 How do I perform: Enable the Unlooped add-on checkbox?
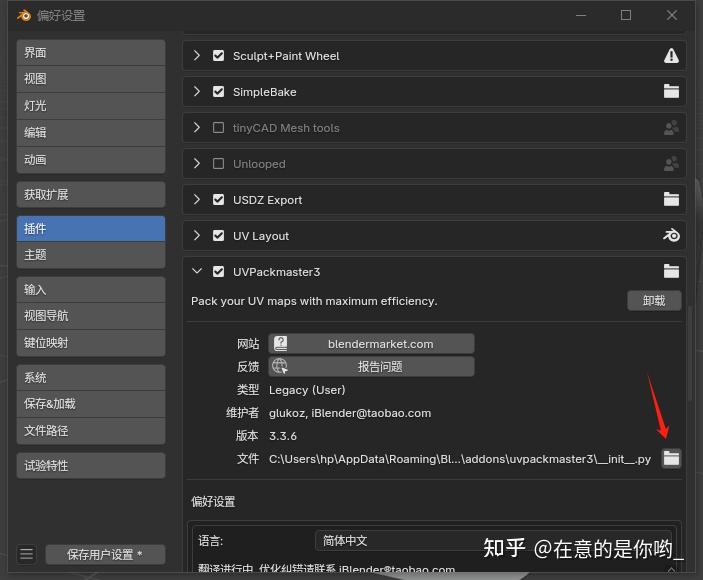click(218, 164)
